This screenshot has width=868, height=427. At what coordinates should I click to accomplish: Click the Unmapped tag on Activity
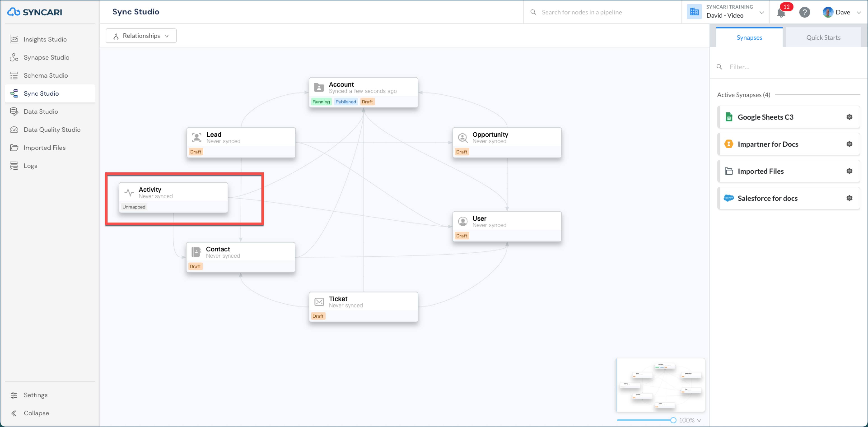134,207
